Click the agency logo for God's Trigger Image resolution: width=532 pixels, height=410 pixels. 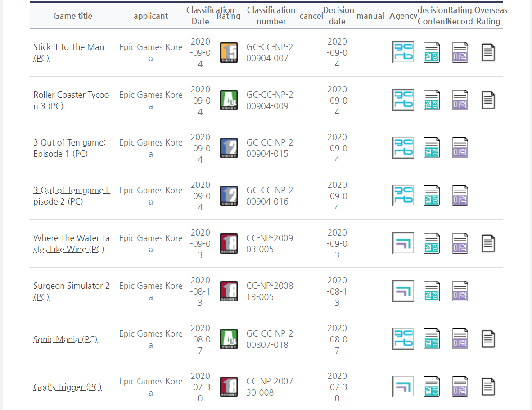click(403, 387)
